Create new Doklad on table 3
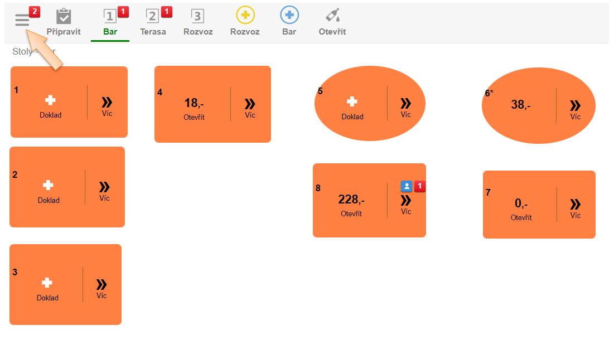This screenshot has height=364, width=614. [x=47, y=283]
